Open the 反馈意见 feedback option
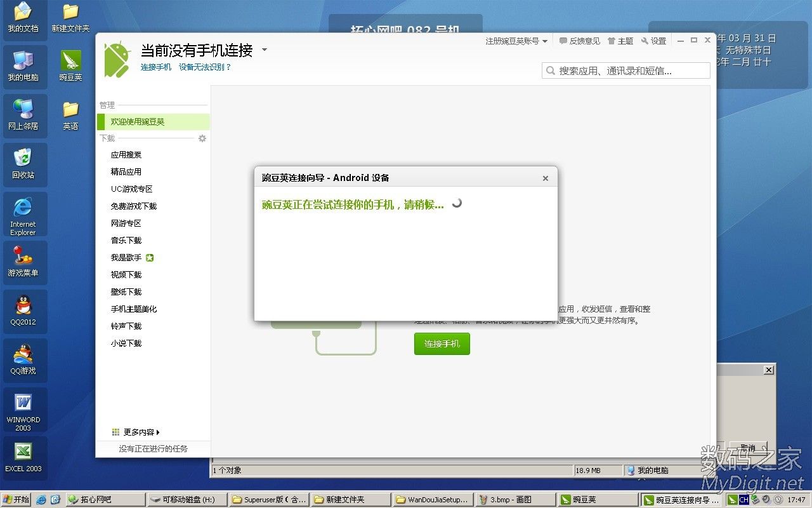 (x=579, y=41)
